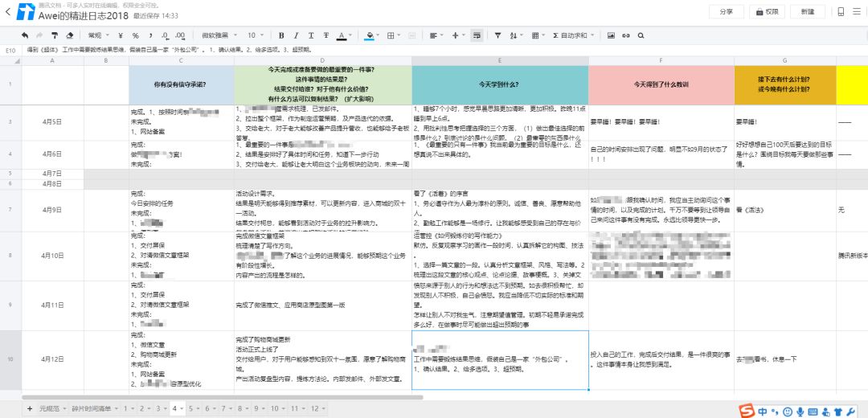Switch to sheet tab 8
The image size is (868, 418).
point(240,408)
